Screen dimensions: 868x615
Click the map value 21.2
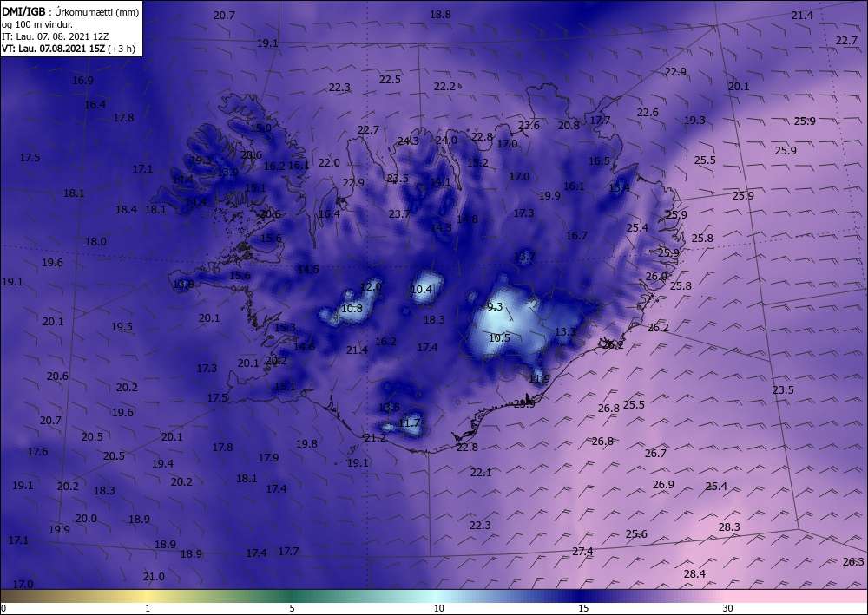[x=375, y=437]
